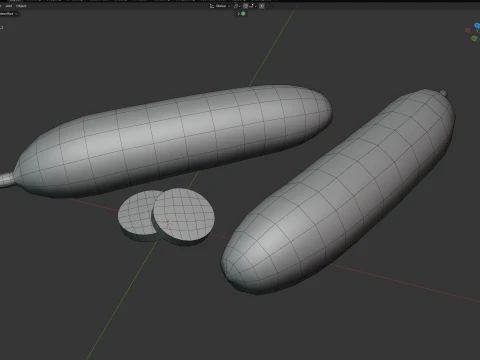Click the colorful sphere icon below header
This screenshot has width=480, height=360.
coord(243,14)
